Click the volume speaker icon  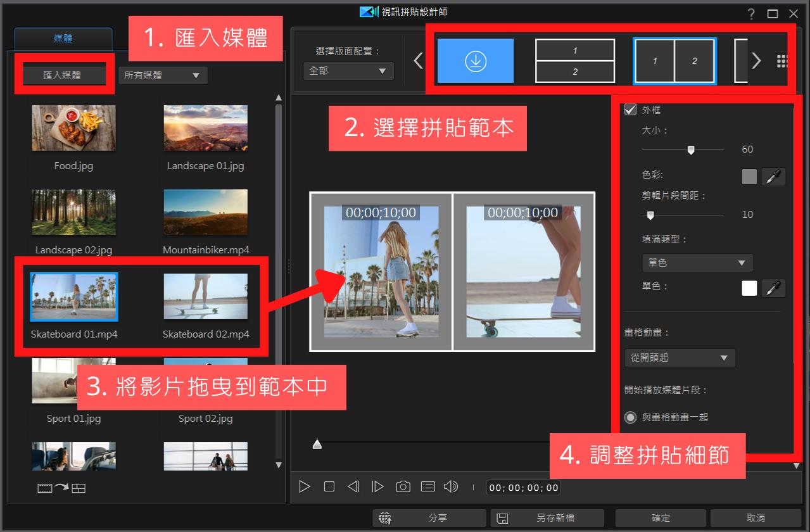pyautogui.click(x=451, y=486)
